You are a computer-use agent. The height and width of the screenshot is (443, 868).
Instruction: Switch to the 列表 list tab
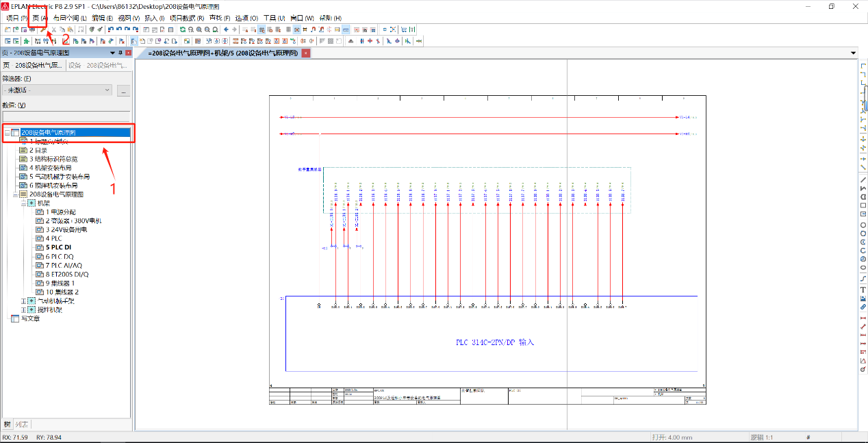(22, 425)
